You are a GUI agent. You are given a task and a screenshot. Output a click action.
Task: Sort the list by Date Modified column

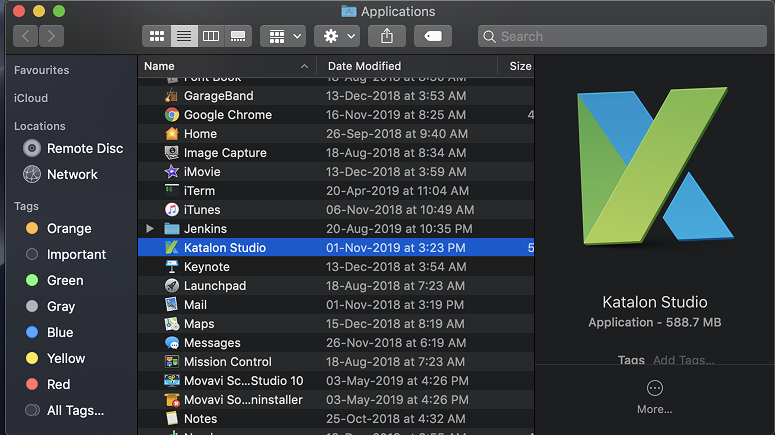point(364,66)
